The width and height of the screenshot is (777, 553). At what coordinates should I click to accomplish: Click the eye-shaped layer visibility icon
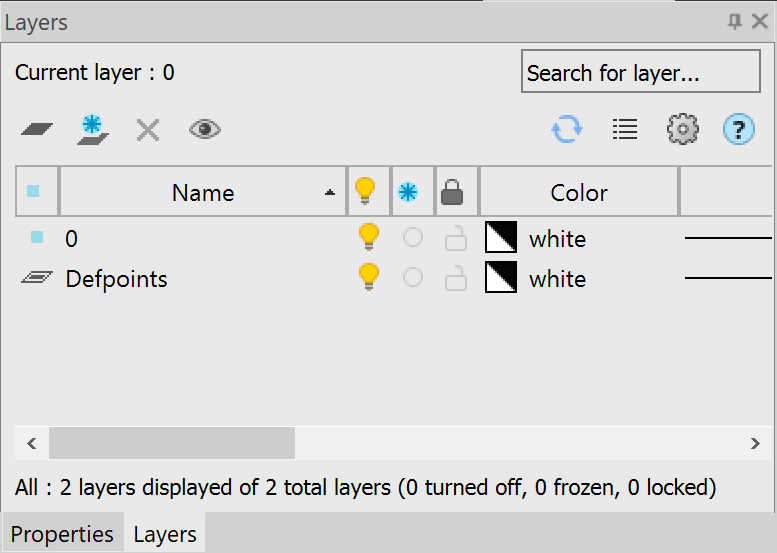(204, 130)
